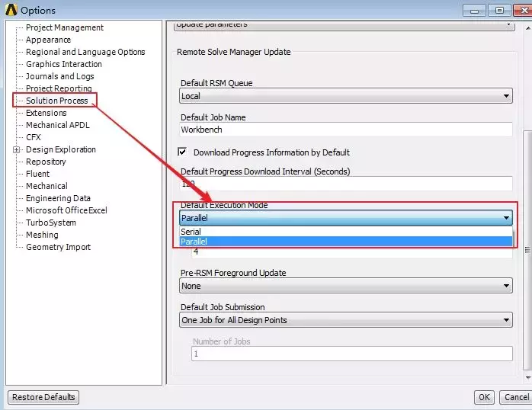532x410 pixels.
Task: Select Solution Process in tree
Action: coord(56,101)
